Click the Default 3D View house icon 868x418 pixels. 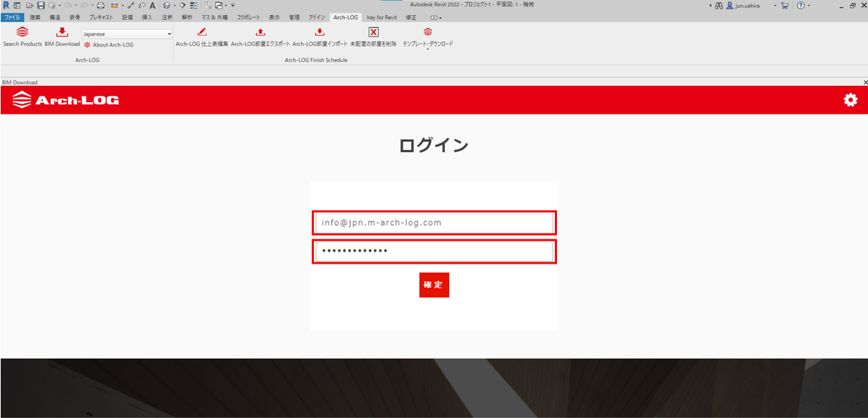click(166, 5)
